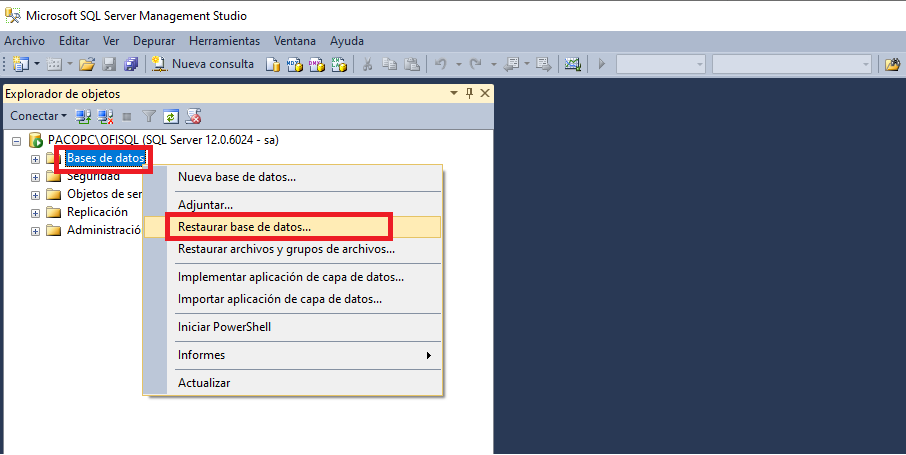Click the Nueva consulta button

(203, 64)
